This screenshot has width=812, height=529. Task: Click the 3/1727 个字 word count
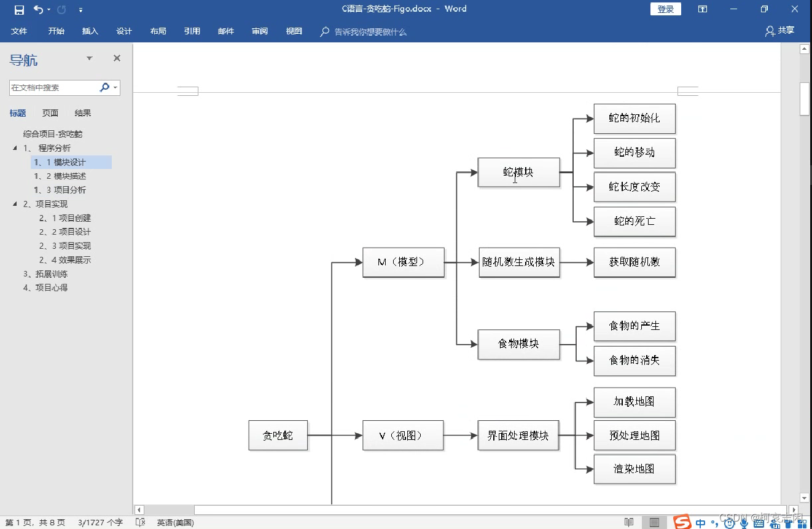(x=100, y=523)
